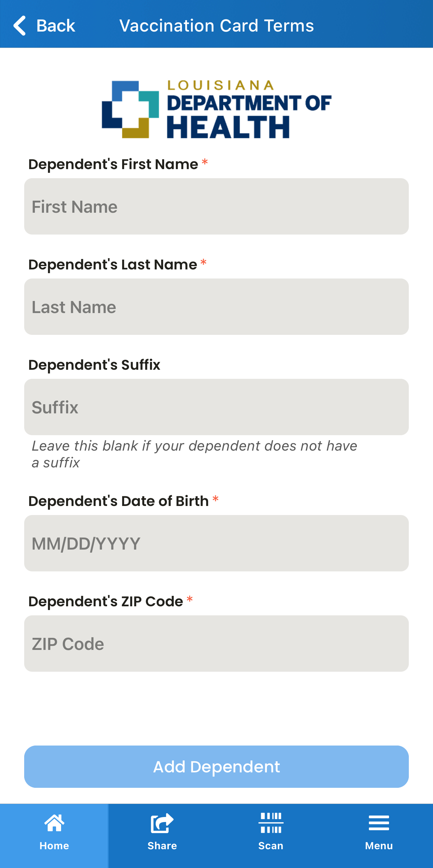Tap the Scan barcode icon
This screenshot has height=868, width=433.
click(x=271, y=822)
